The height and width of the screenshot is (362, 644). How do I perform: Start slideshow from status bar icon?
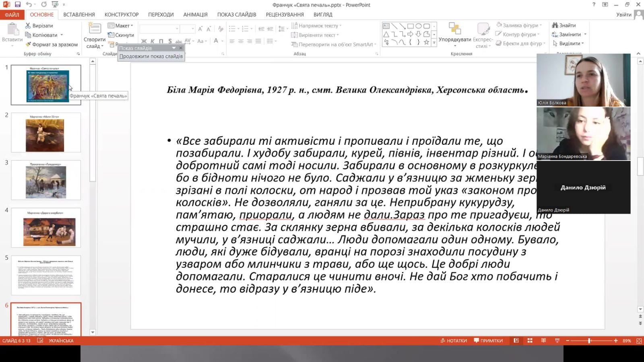point(557,341)
